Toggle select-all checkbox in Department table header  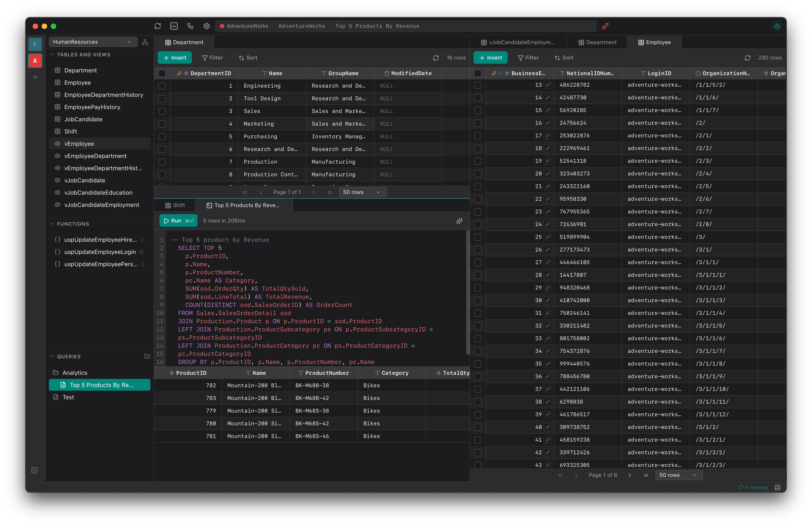(162, 73)
